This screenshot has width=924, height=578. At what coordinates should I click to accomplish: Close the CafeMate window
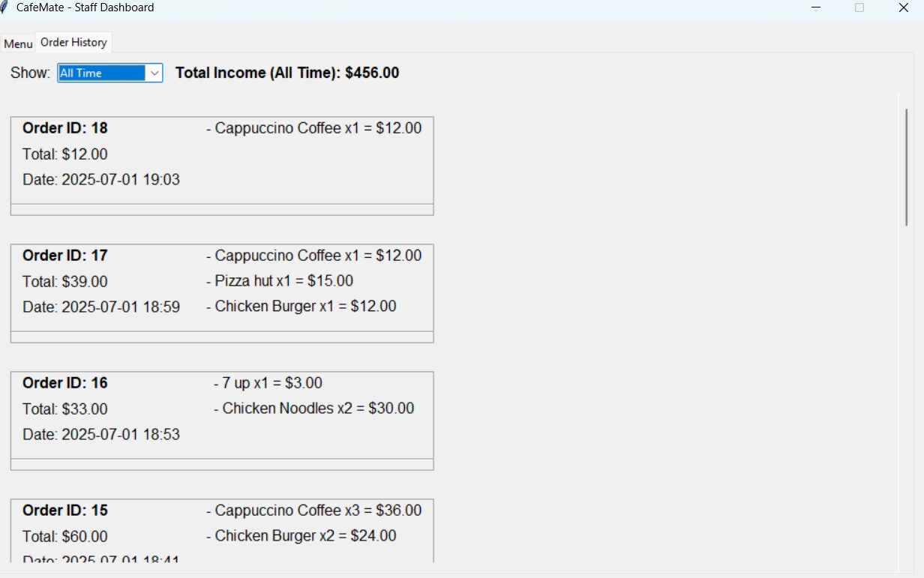pos(903,7)
